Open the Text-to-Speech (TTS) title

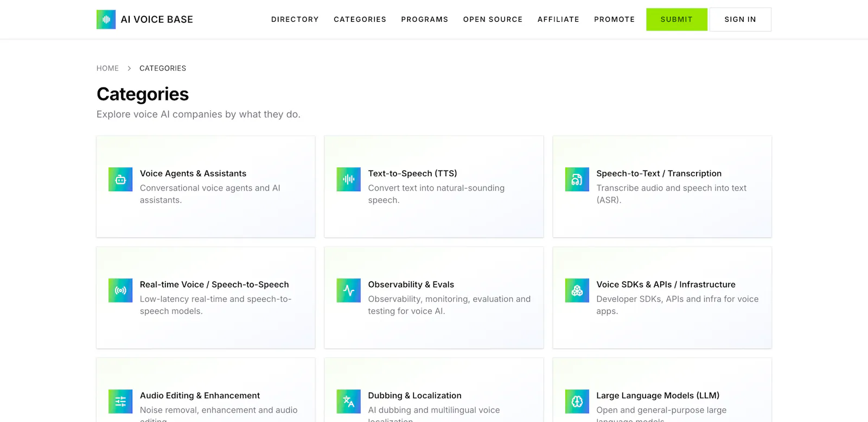(412, 173)
